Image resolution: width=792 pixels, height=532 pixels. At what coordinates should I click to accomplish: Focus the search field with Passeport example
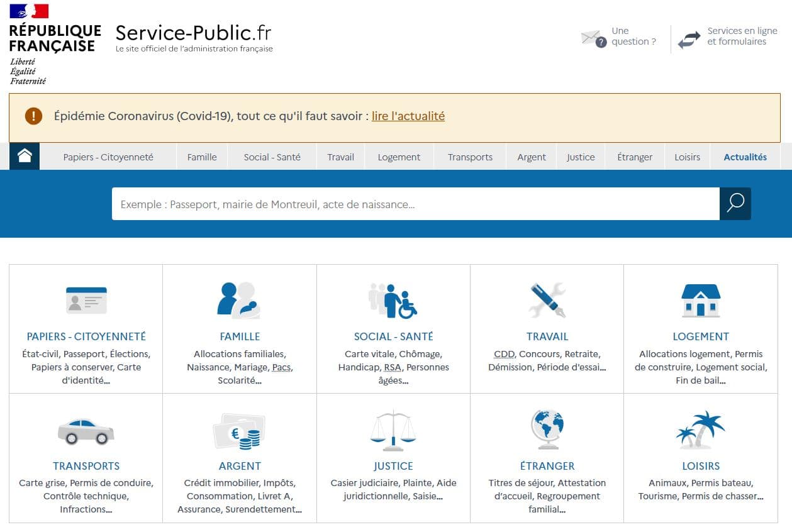(416, 204)
